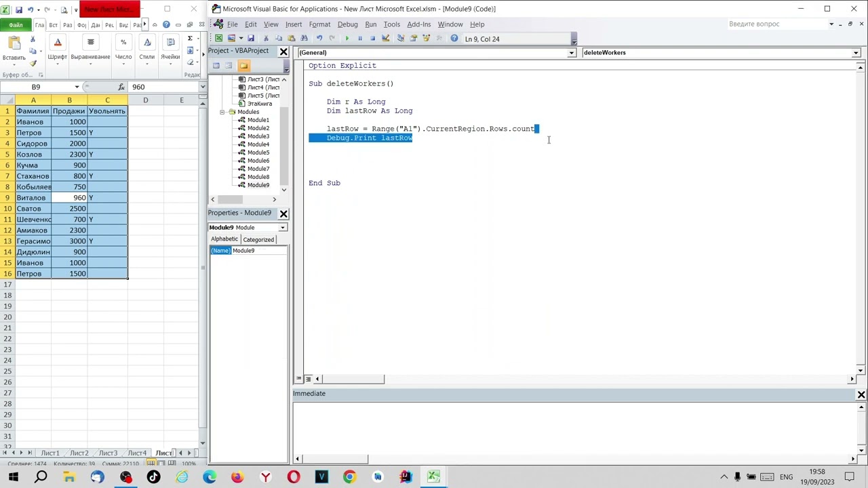868x488 pixels.
Task: Open the Object Browser toolbar icon
Action: coord(426,39)
